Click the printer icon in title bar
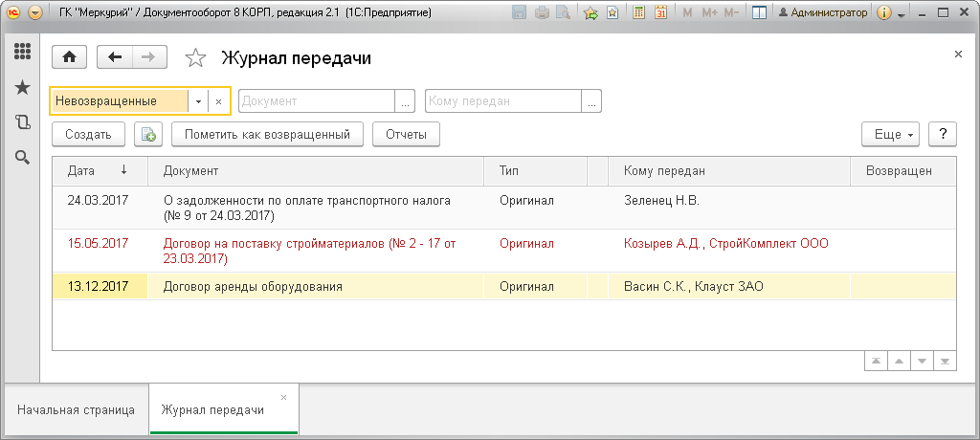The height and width of the screenshot is (440, 980). tap(542, 11)
